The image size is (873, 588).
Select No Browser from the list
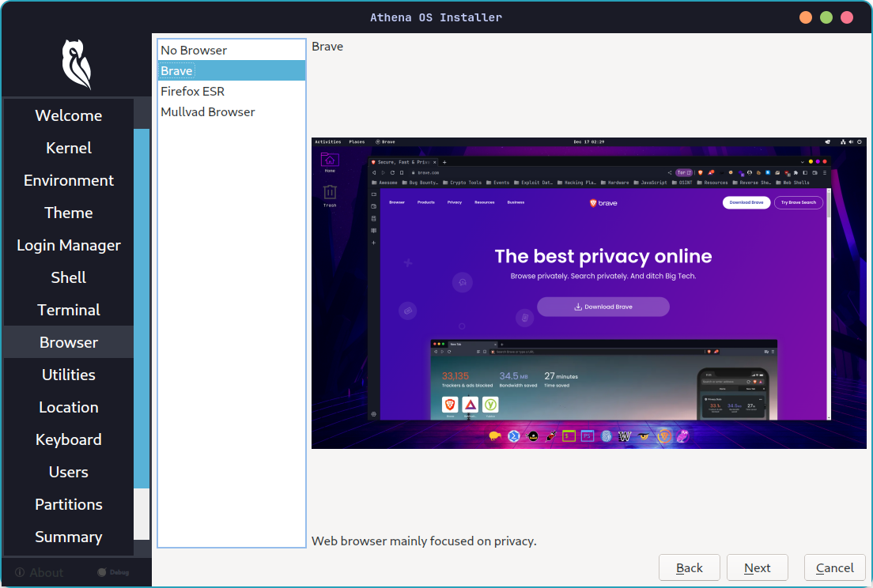(194, 50)
